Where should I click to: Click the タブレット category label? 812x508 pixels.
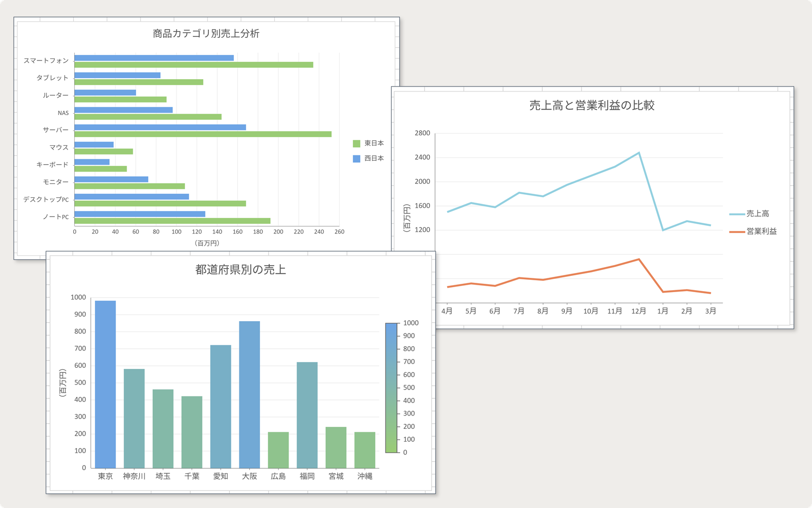tap(52, 78)
